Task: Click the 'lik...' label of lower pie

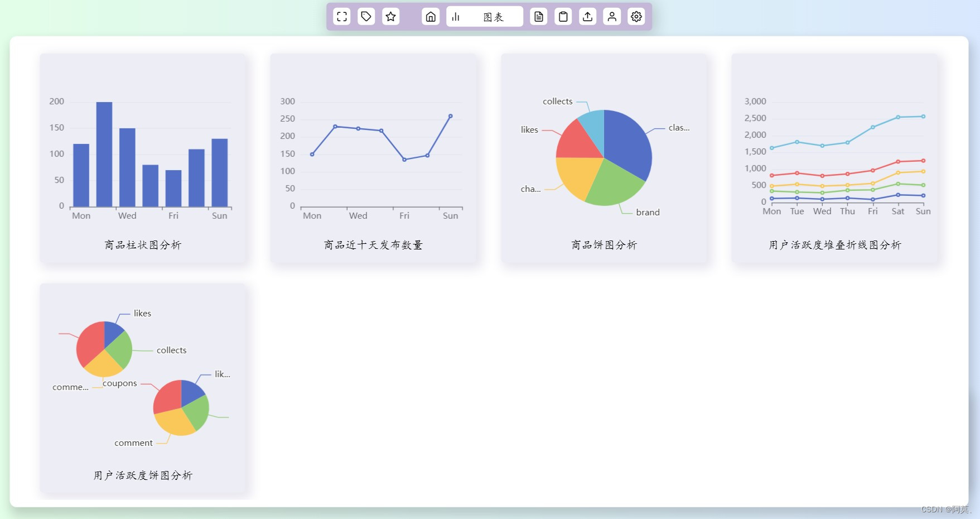Action: 223,374
